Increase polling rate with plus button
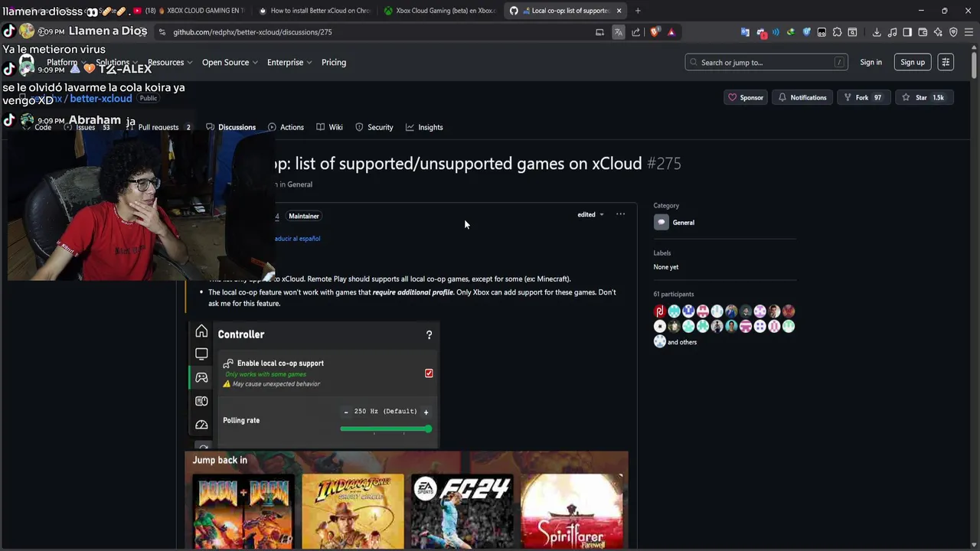This screenshot has width=980, height=551. coord(426,412)
